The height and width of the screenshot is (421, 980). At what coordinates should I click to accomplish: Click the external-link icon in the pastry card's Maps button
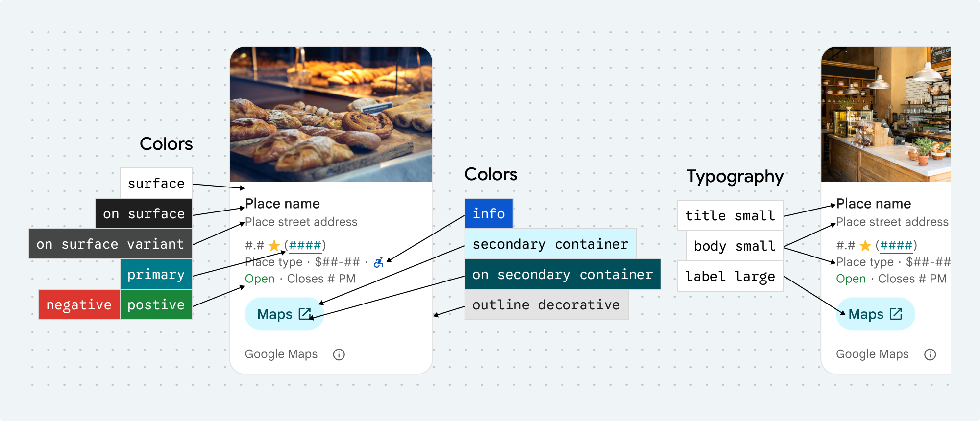tap(305, 314)
